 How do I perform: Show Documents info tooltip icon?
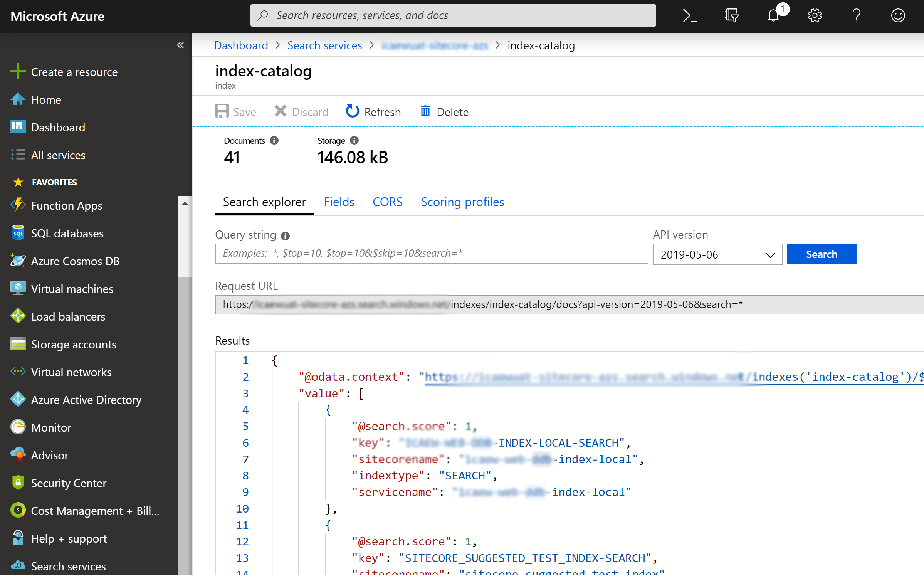[x=274, y=140]
